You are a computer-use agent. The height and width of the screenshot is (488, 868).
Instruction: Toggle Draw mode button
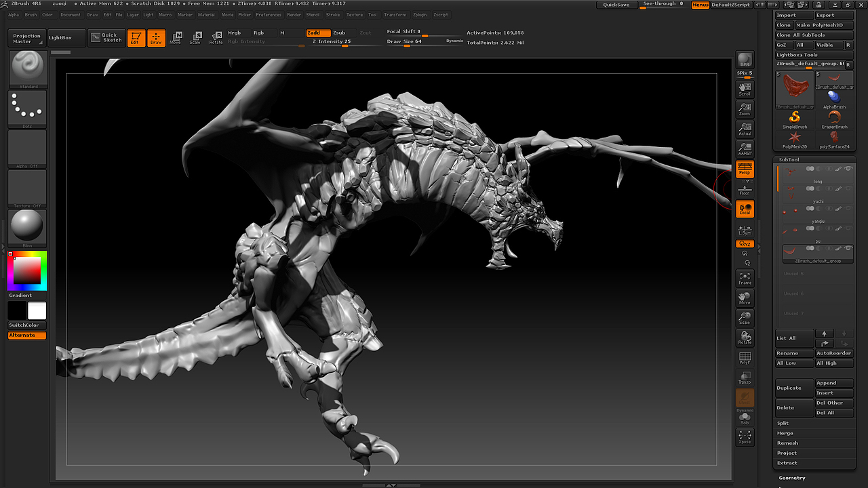point(156,38)
